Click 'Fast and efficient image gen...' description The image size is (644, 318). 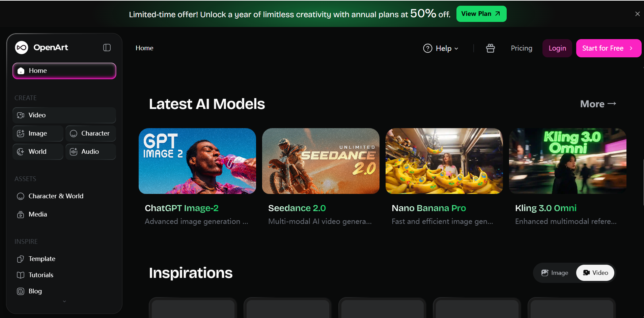442,222
